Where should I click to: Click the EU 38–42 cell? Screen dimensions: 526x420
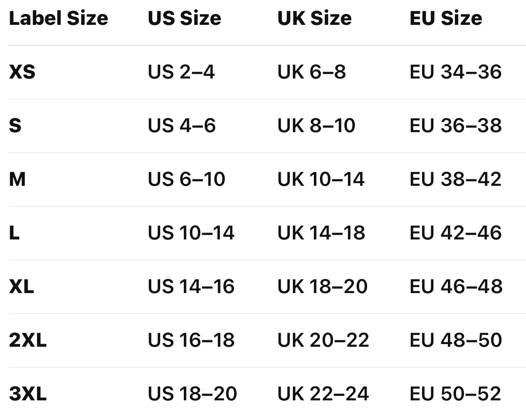click(x=455, y=179)
